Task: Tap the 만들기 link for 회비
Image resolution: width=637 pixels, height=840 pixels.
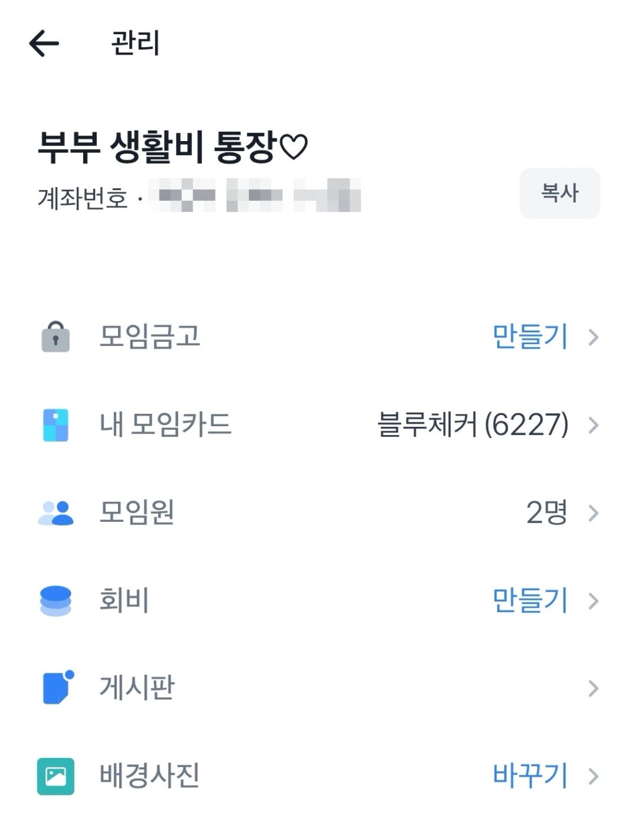Action: 530,601
